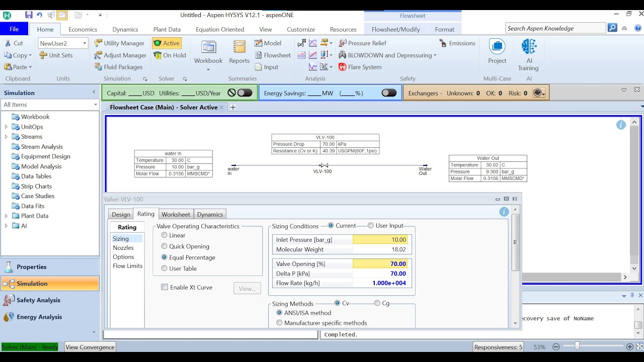The image size is (644, 362).
Task: Set the solver to Active
Action: (x=167, y=43)
